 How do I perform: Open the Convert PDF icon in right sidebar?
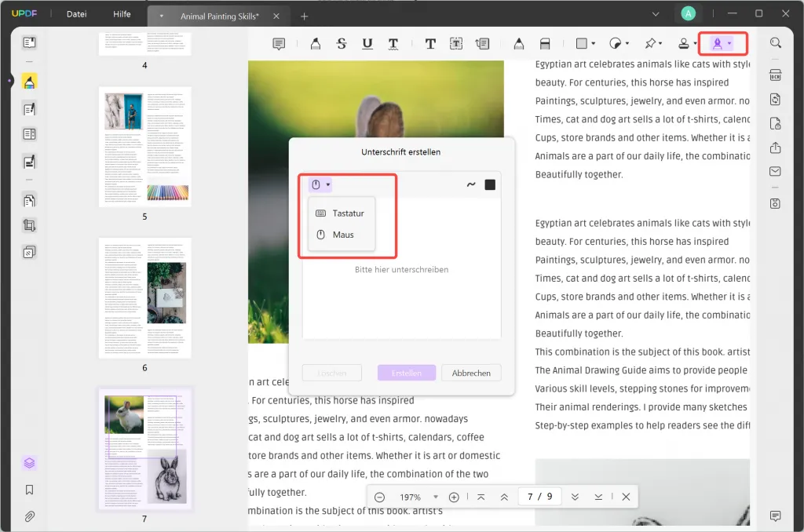coord(775,100)
